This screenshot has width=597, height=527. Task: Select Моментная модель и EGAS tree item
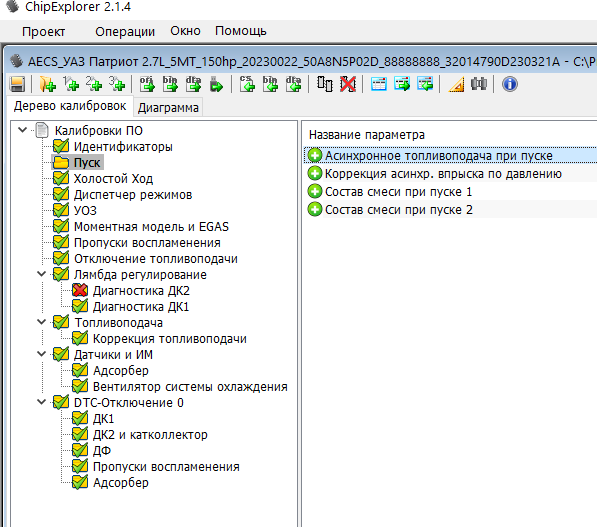point(151,227)
